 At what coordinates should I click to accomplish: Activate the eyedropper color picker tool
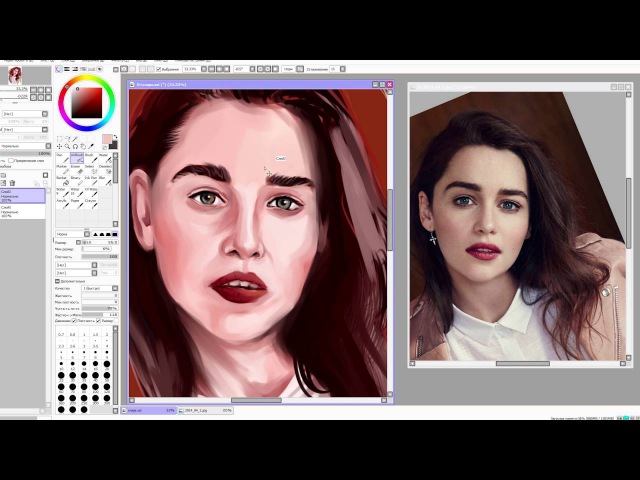[91, 147]
